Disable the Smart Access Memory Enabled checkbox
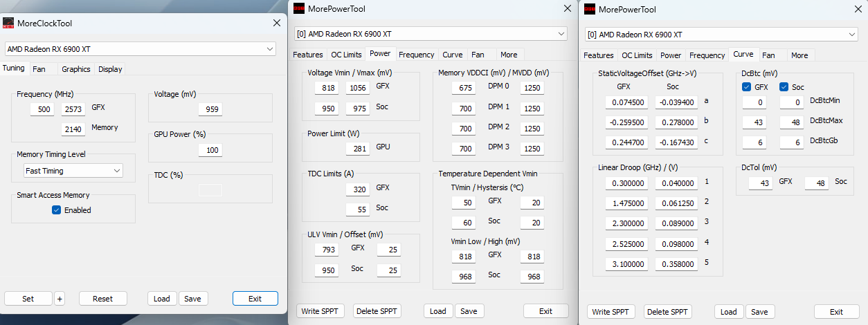The image size is (868, 325). pyautogui.click(x=57, y=210)
